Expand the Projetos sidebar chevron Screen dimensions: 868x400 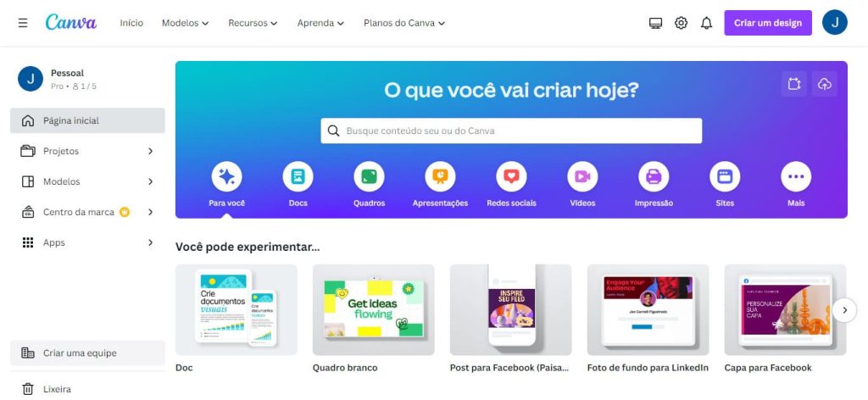tap(150, 151)
